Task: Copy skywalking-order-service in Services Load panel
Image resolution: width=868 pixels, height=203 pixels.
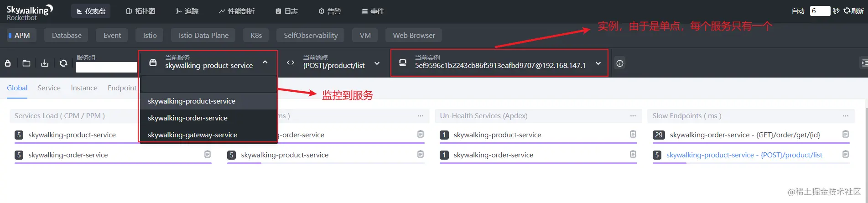Action: pos(208,154)
